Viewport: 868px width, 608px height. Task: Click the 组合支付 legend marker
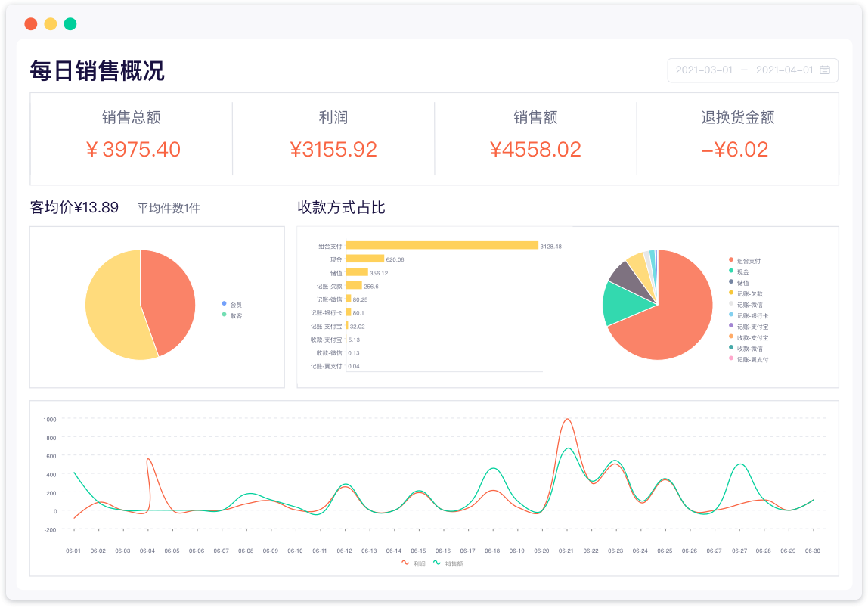[730, 260]
